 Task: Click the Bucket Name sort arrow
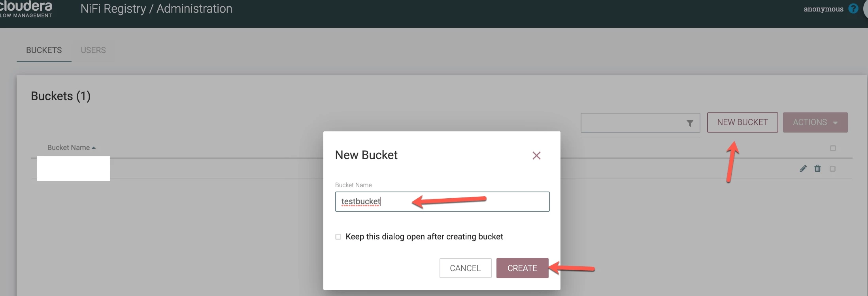(x=94, y=148)
